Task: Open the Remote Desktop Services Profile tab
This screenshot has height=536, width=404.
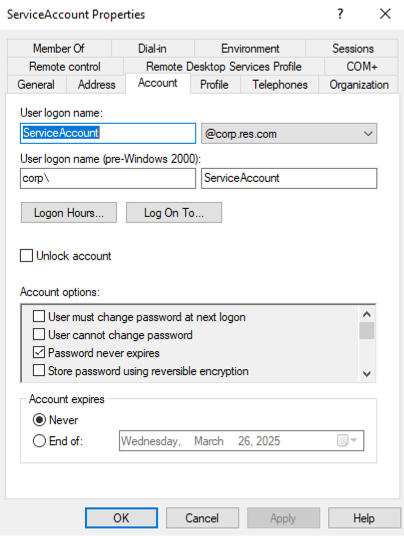Action: pyautogui.click(x=224, y=66)
